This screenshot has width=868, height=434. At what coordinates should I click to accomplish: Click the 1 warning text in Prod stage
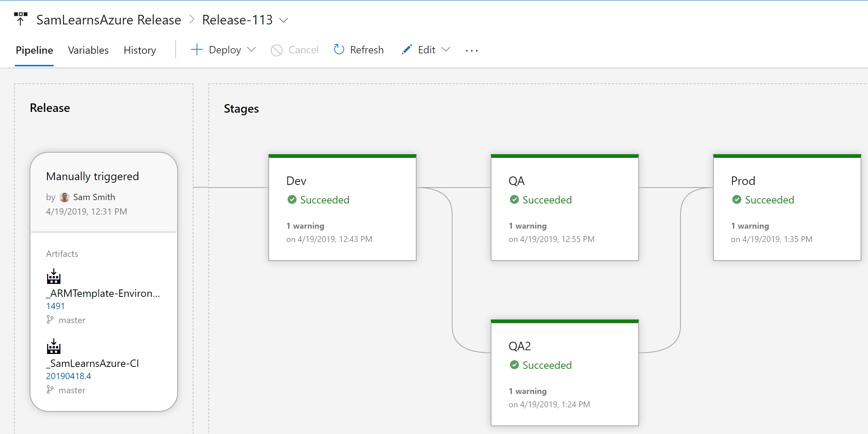[750, 226]
